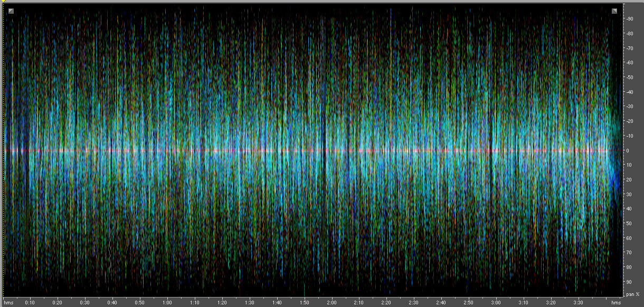Image resolution: width=644 pixels, height=307 pixels.
Task: Click 2:30 on the time ruler
Action: pyautogui.click(x=414, y=303)
